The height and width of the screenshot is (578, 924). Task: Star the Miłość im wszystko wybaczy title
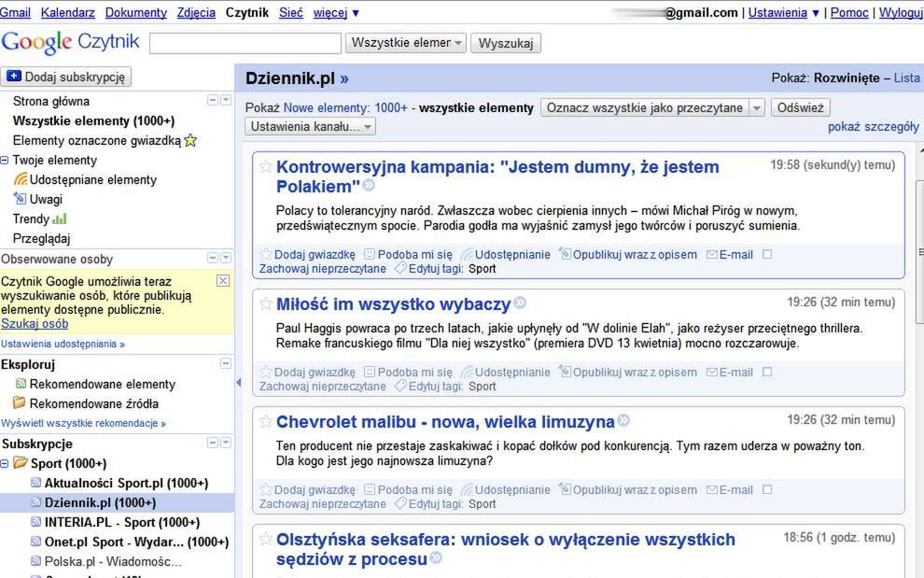[266, 303]
